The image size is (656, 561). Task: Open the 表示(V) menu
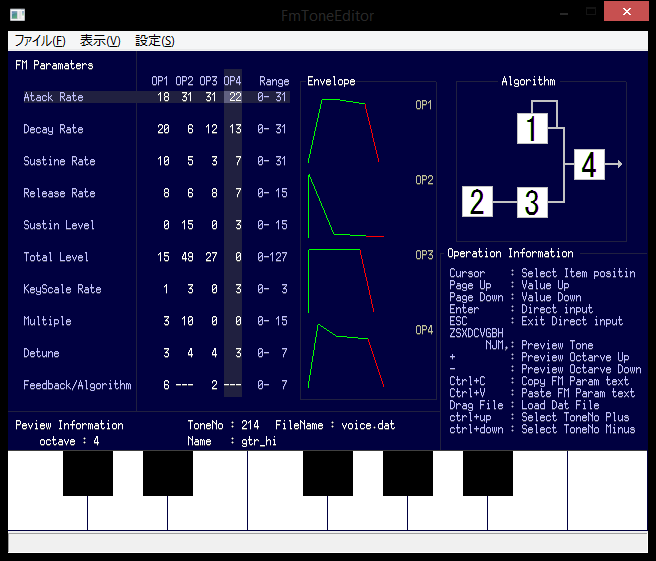click(100, 41)
